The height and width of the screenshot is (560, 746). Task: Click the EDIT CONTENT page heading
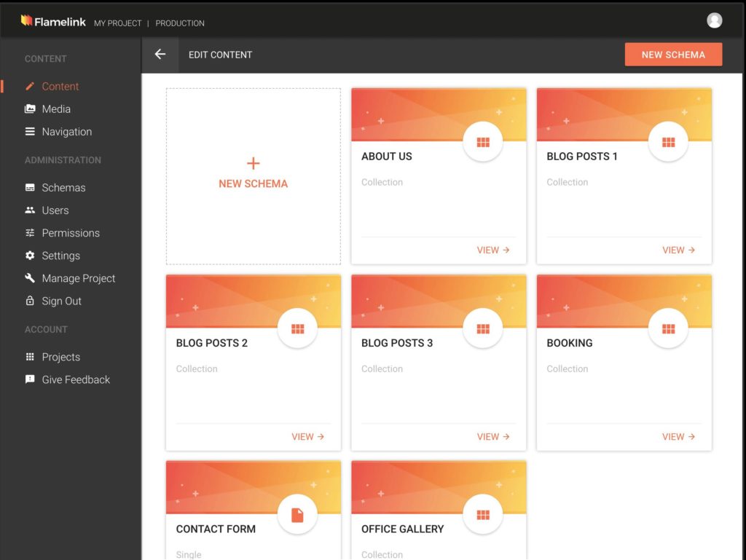coord(220,55)
